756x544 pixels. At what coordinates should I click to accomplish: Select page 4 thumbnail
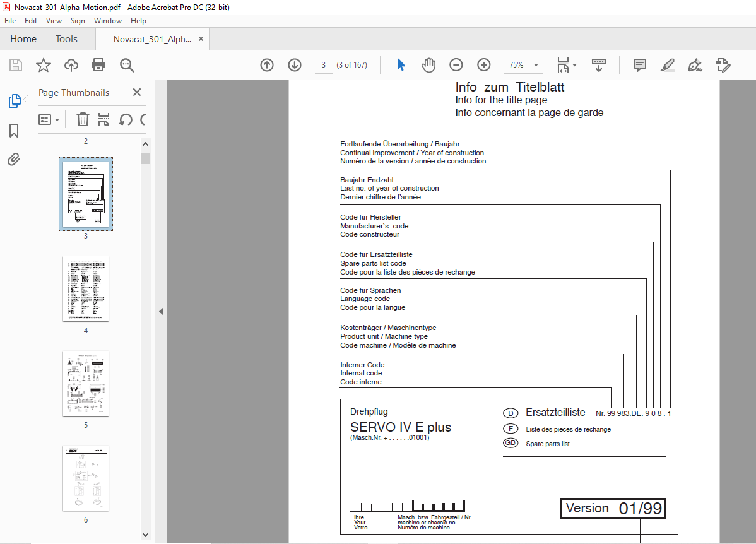[86, 289]
